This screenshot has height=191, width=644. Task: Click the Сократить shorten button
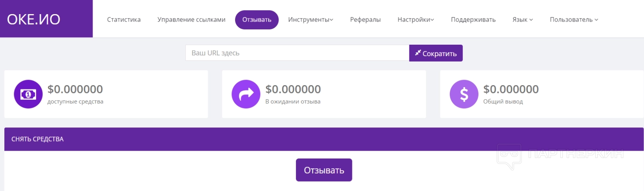coord(436,53)
